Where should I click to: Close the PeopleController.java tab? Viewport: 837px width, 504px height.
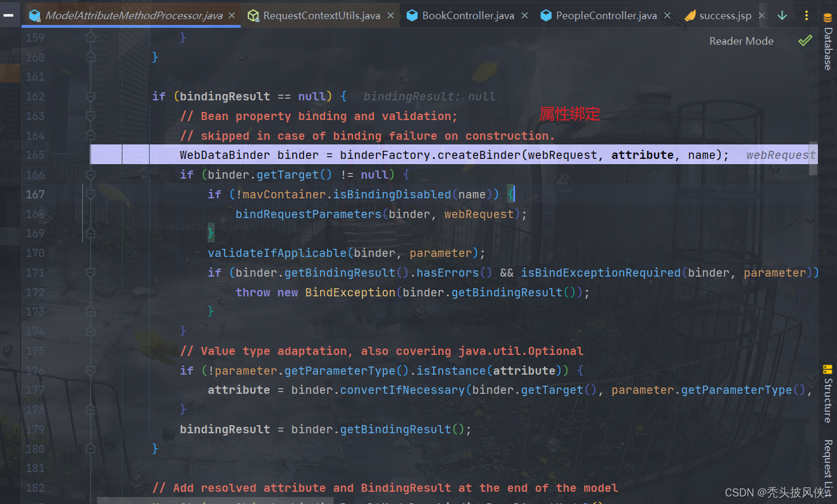tap(668, 16)
